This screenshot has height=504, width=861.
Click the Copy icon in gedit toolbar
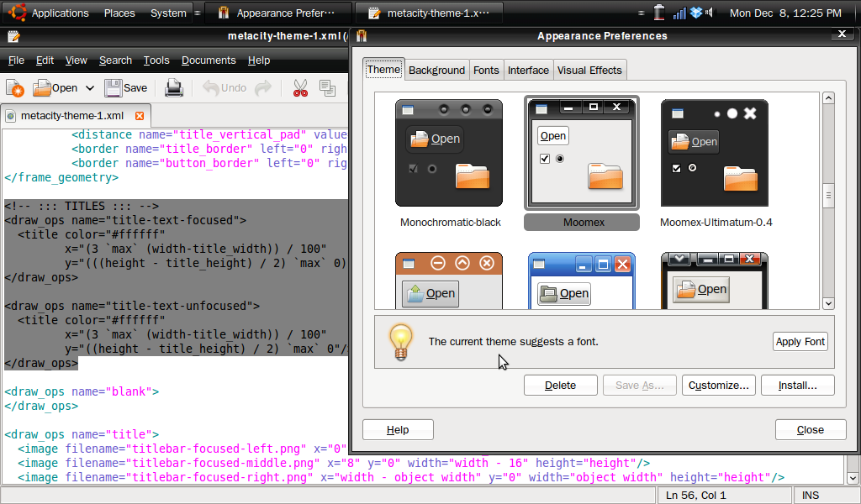point(327,87)
